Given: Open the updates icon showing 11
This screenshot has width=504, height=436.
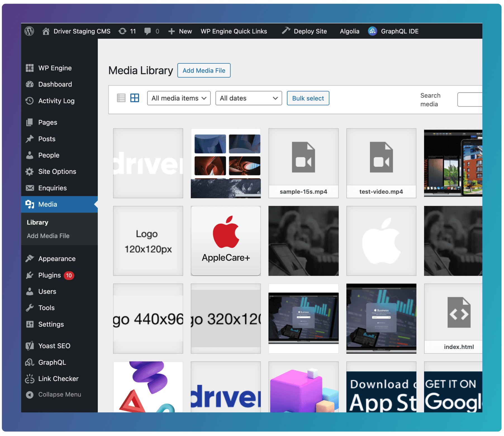Looking at the screenshot, I should coord(122,31).
